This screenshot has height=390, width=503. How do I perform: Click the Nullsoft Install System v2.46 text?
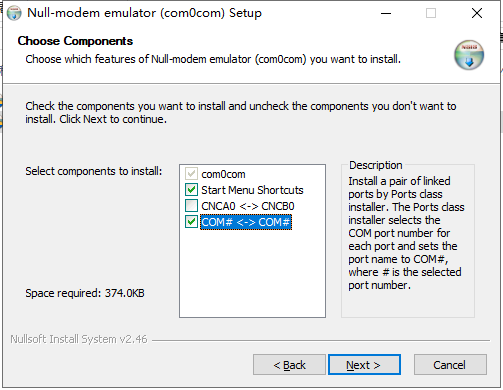(79, 339)
